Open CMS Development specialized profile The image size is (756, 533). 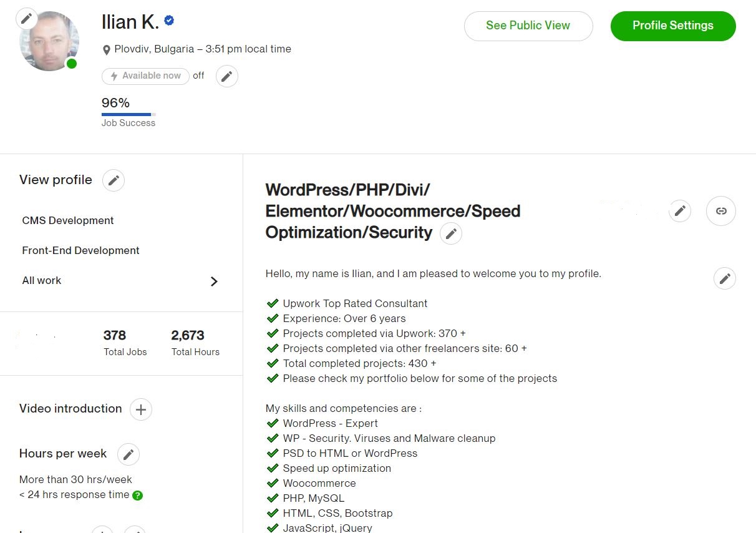pyautogui.click(x=67, y=220)
